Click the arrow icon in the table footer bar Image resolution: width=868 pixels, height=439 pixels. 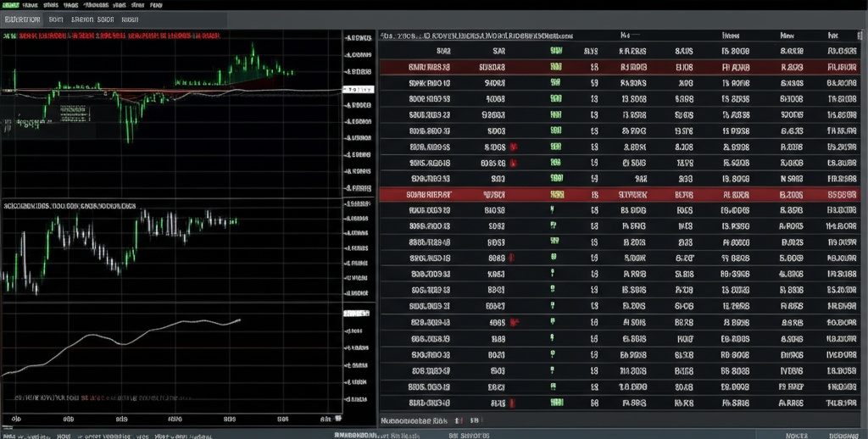pyautogui.click(x=459, y=420)
